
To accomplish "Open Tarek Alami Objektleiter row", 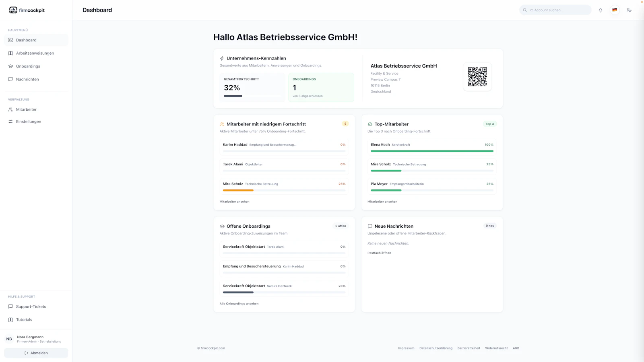I will pyautogui.click(x=284, y=167).
